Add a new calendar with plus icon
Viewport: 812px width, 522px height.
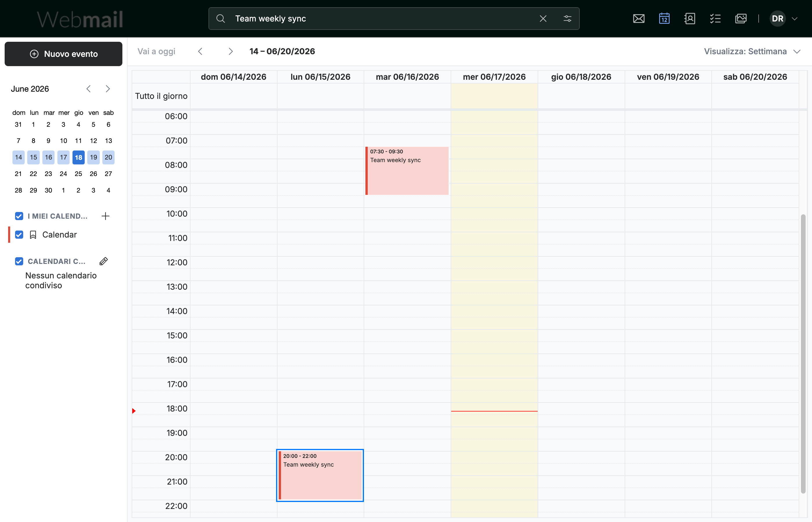pos(105,216)
